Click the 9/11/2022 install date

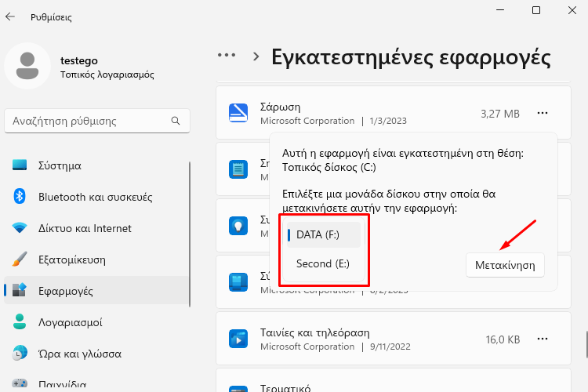tap(390, 347)
